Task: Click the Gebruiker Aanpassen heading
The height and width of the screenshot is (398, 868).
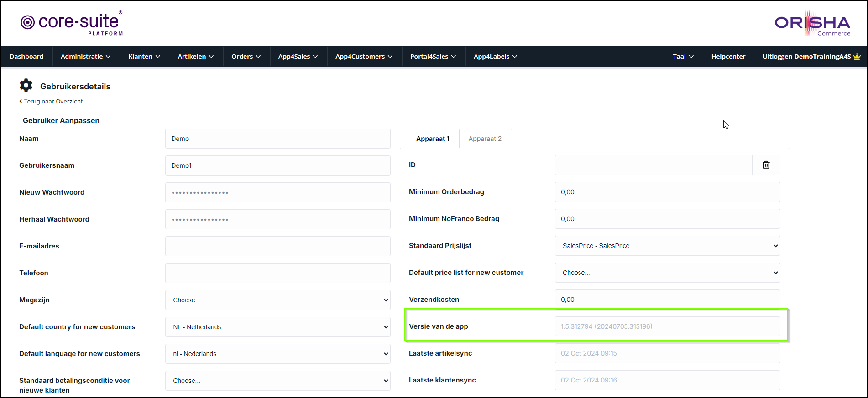Action: (x=61, y=121)
